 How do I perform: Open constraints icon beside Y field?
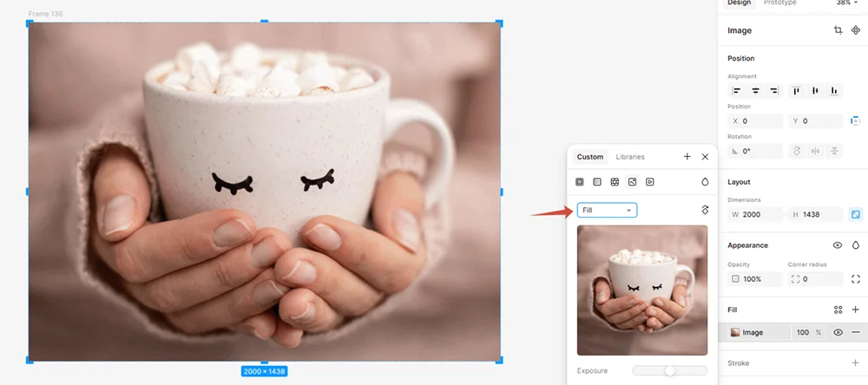click(855, 121)
